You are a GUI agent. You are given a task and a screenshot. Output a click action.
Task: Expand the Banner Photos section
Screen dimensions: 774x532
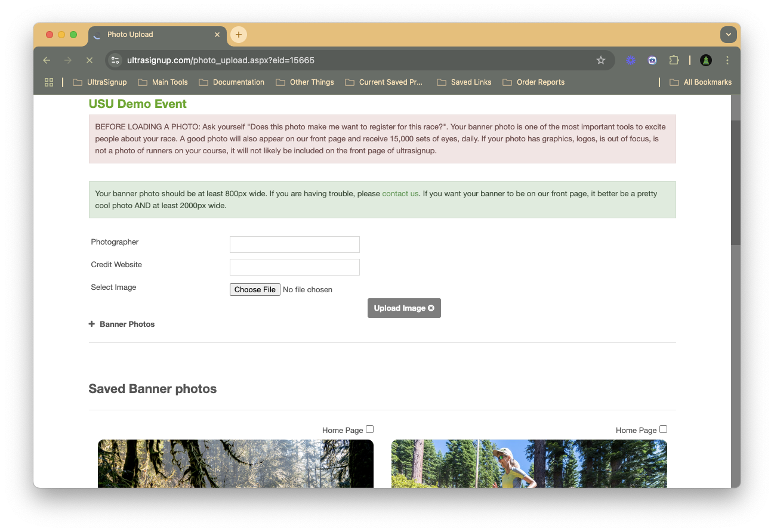[x=122, y=324]
